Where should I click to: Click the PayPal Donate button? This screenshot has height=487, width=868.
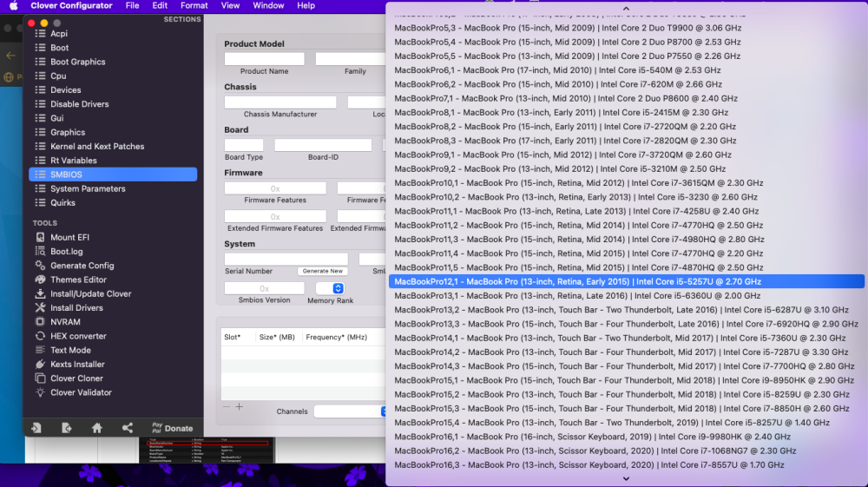click(172, 428)
